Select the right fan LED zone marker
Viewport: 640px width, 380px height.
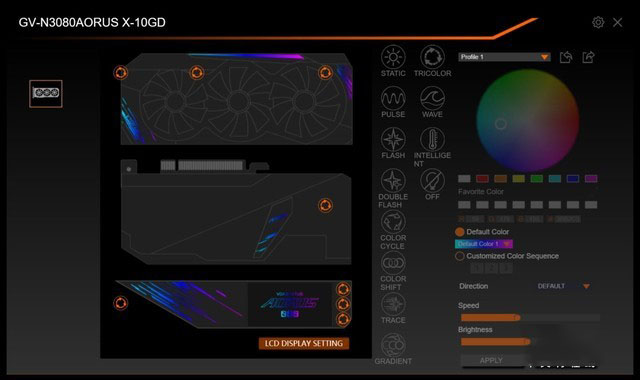coord(325,73)
